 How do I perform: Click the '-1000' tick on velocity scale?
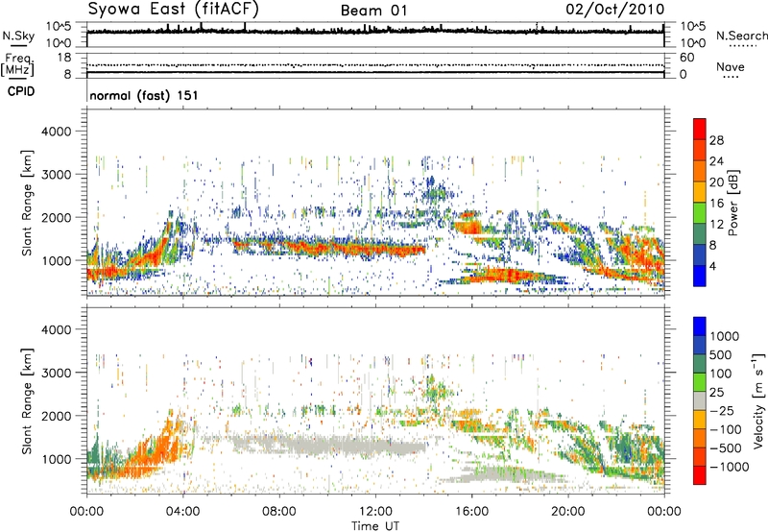point(730,467)
